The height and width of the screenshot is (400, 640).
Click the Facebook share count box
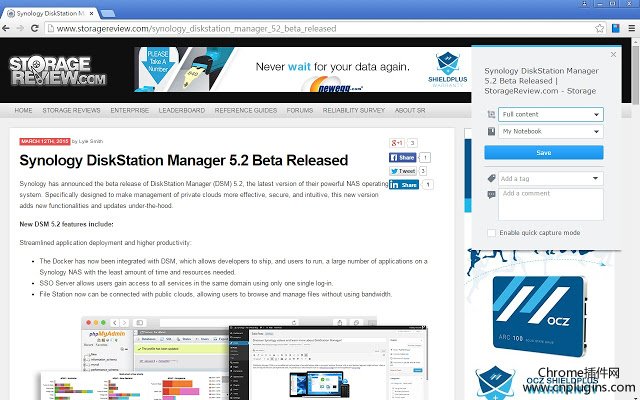coord(425,158)
